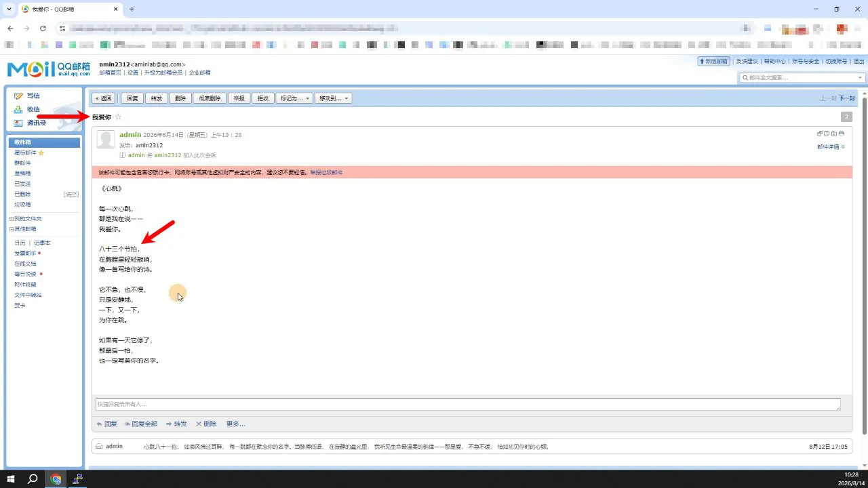868x488 pixels.
Task: Open 贺卡 in sidebar
Action: (20, 305)
